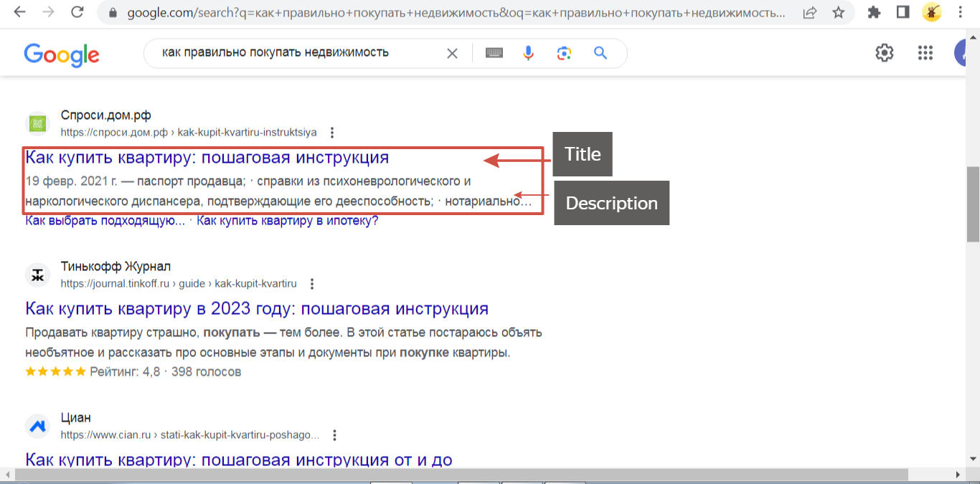Search by image with Google Lens
The width and height of the screenshot is (980, 484).
pos(565,53)
